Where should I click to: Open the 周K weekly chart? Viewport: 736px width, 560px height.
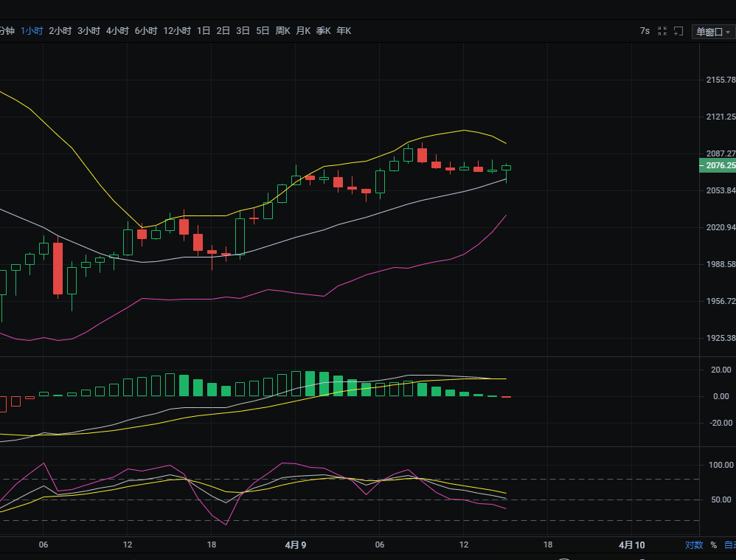(x=282, y=31)
